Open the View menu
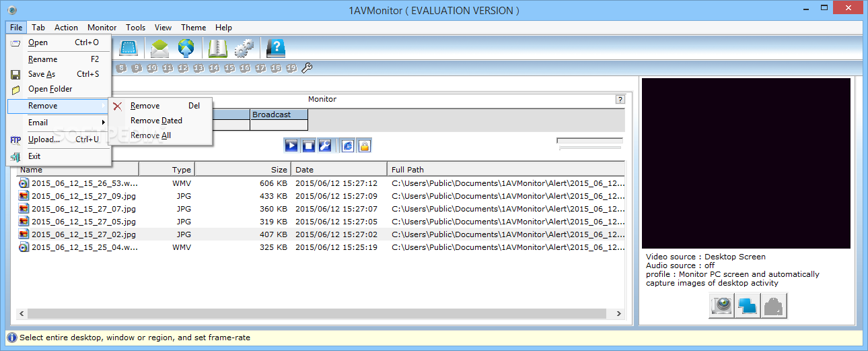Viewport: 868px width, 351px height. pos(163,28)
